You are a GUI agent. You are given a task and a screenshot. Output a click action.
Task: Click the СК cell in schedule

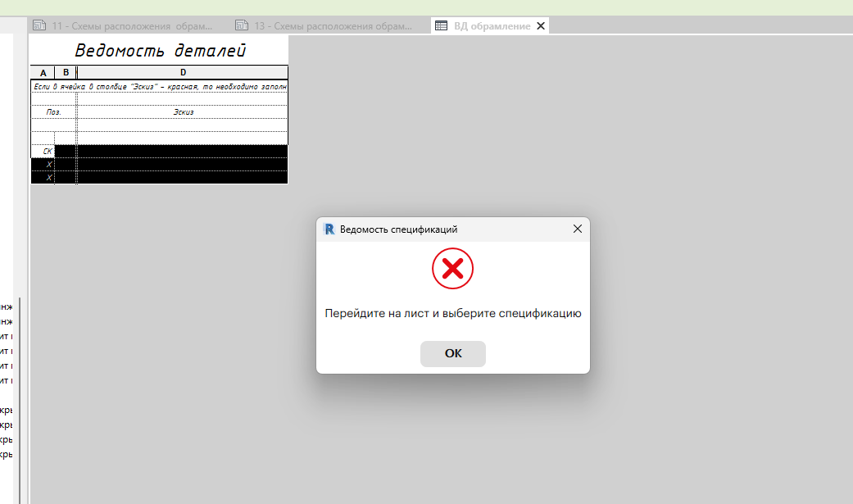tap(43, 152)
